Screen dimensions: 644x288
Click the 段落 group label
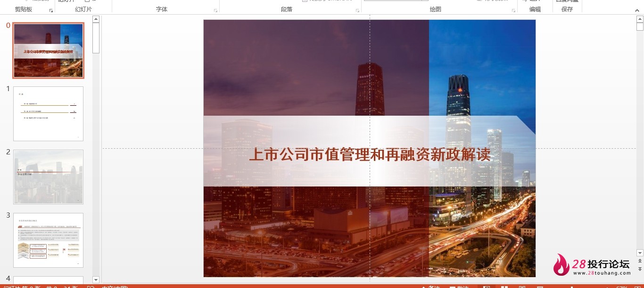click(287, 9)
